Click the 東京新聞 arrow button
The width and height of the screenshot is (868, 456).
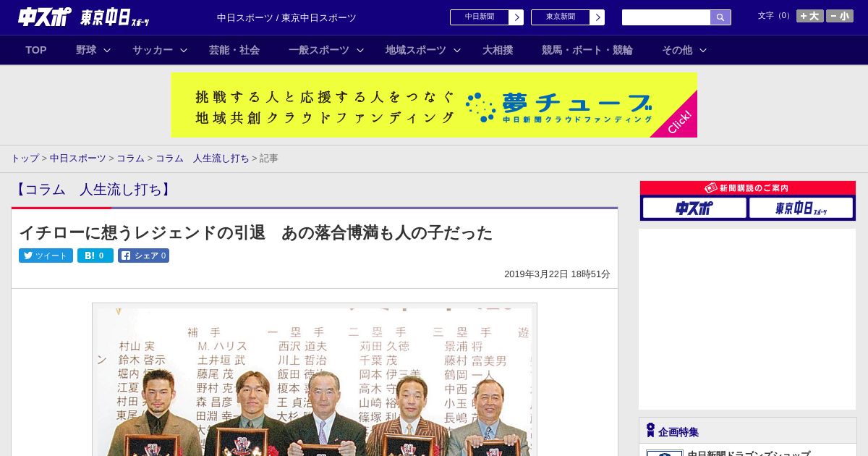point(597,17)
